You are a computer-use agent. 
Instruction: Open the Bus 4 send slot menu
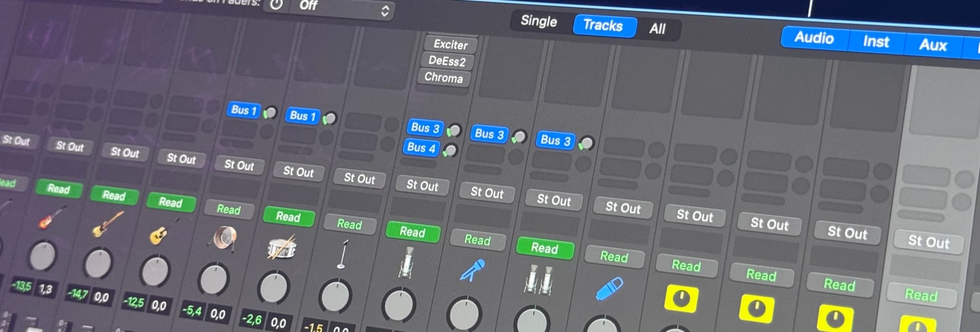point(421,147)
